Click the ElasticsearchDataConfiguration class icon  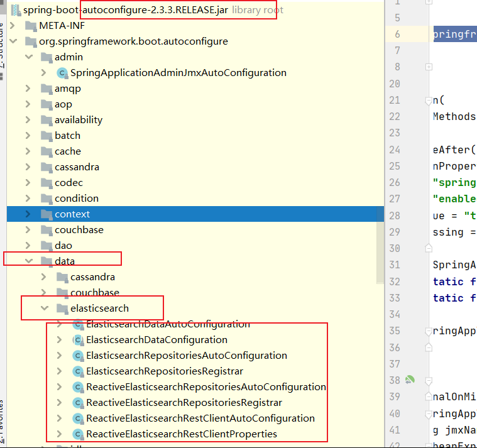(78, 340)
